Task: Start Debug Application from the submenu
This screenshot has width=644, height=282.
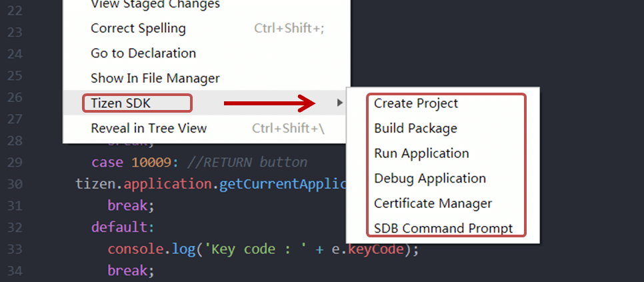Action: pos(430,178)
